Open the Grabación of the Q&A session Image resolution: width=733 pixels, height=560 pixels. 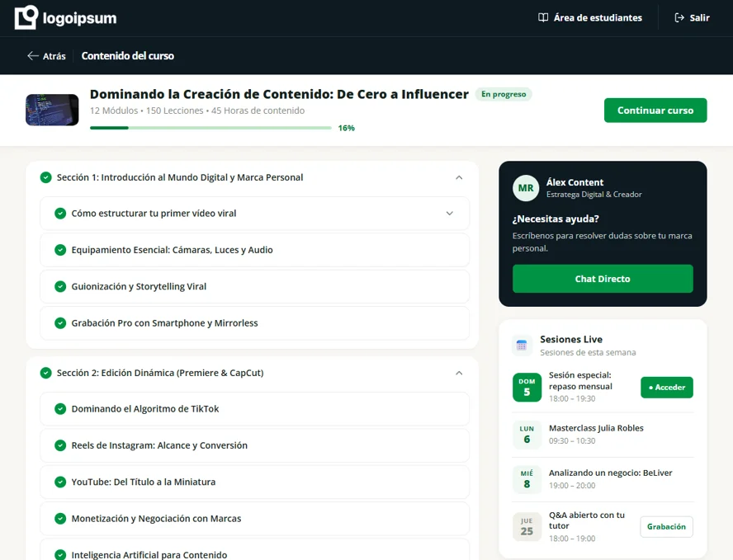[x=667, y=527]
